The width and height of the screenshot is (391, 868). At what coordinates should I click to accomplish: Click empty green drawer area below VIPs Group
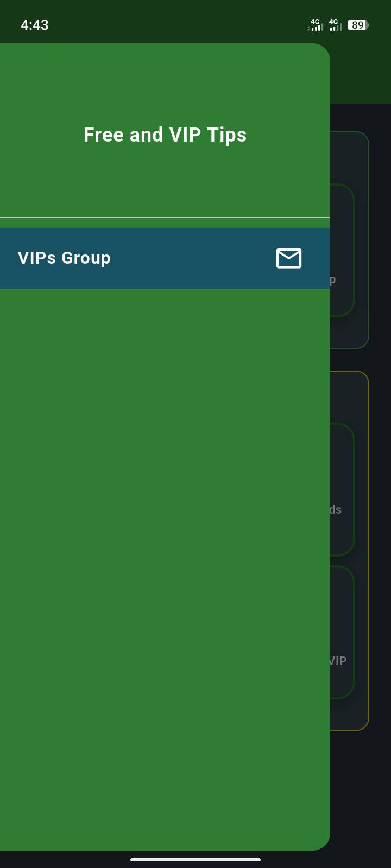[165, 542]
